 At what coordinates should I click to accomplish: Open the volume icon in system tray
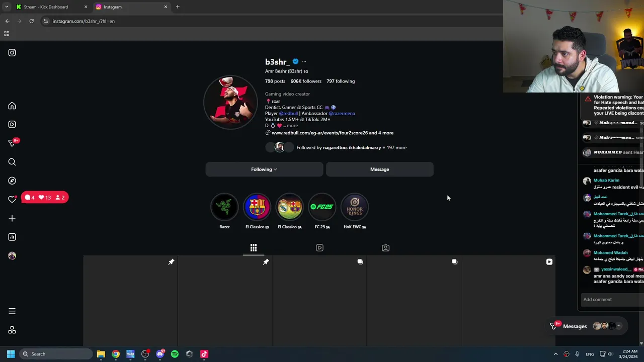point(610,354)
